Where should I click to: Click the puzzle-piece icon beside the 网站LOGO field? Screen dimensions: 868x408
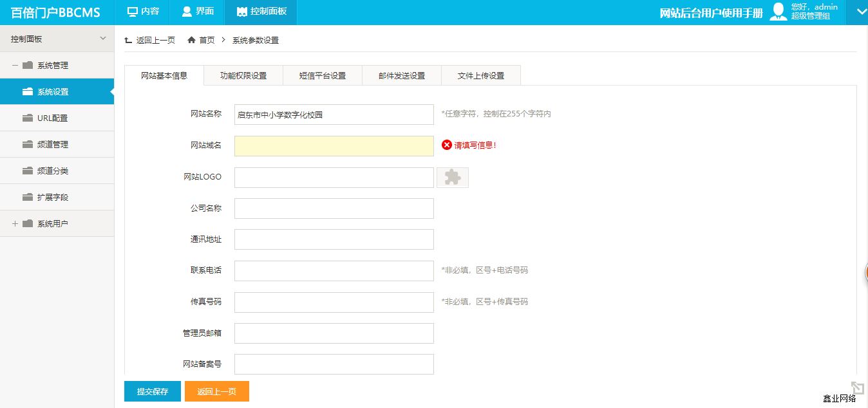(453, 178)
